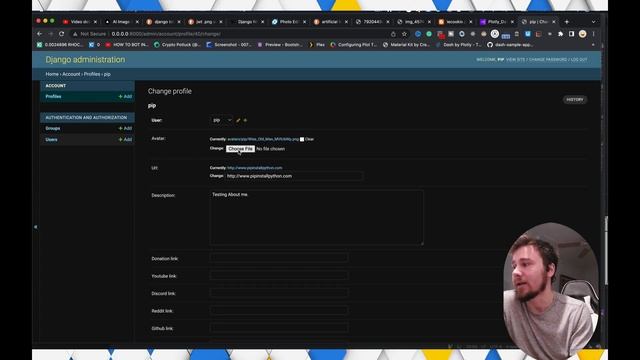Go to Account in the breadcrumbs
Viewport: 640px width, 360px height.
pyautogui.click(x=71, y=74)
